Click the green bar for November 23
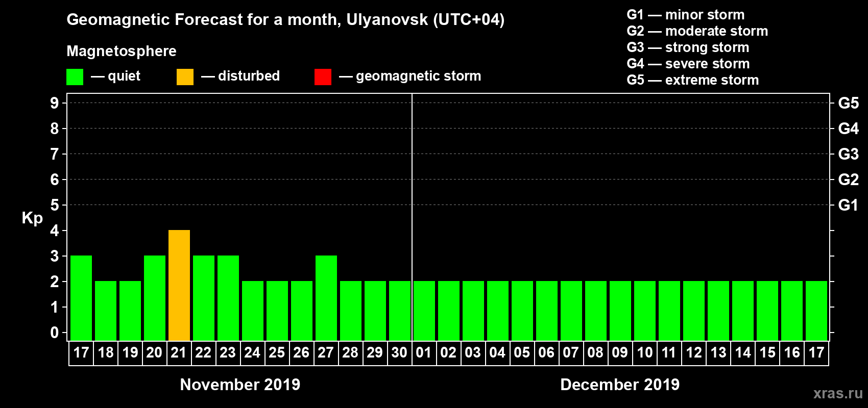Screen dimensions: 868x408 (x=228, y=298)
